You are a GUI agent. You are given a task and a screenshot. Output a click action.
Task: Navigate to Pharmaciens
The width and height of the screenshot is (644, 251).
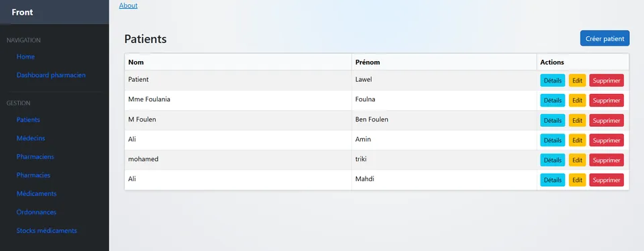click(x=36, y=156)
